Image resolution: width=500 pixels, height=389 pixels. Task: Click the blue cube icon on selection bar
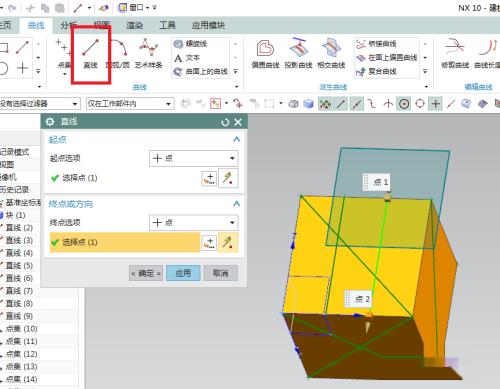click(308, 104)
